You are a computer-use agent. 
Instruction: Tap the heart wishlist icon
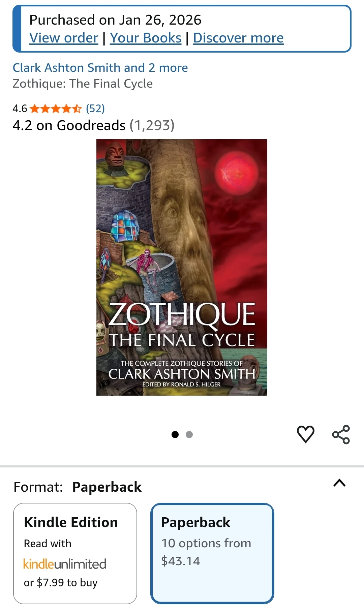click(x=305, y=434)
